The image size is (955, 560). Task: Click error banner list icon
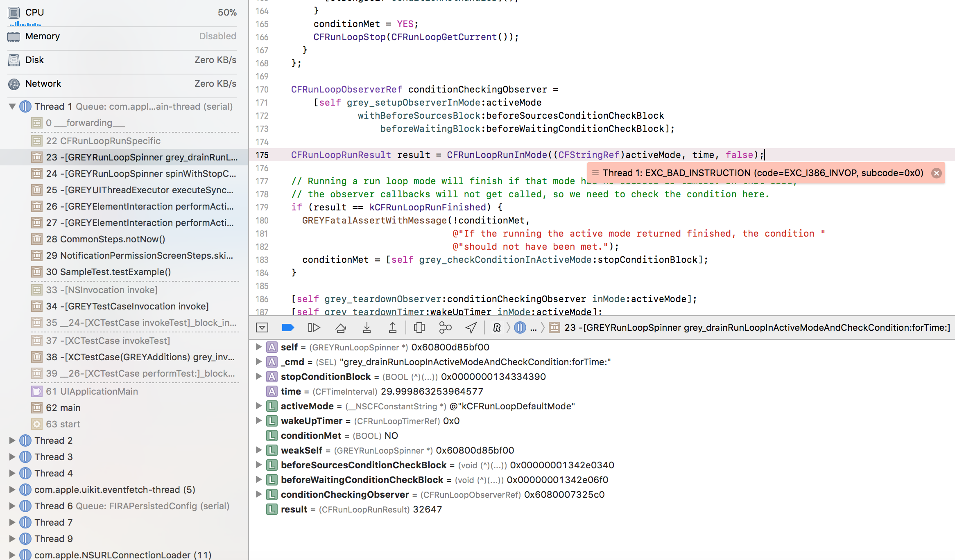(595, 173)
